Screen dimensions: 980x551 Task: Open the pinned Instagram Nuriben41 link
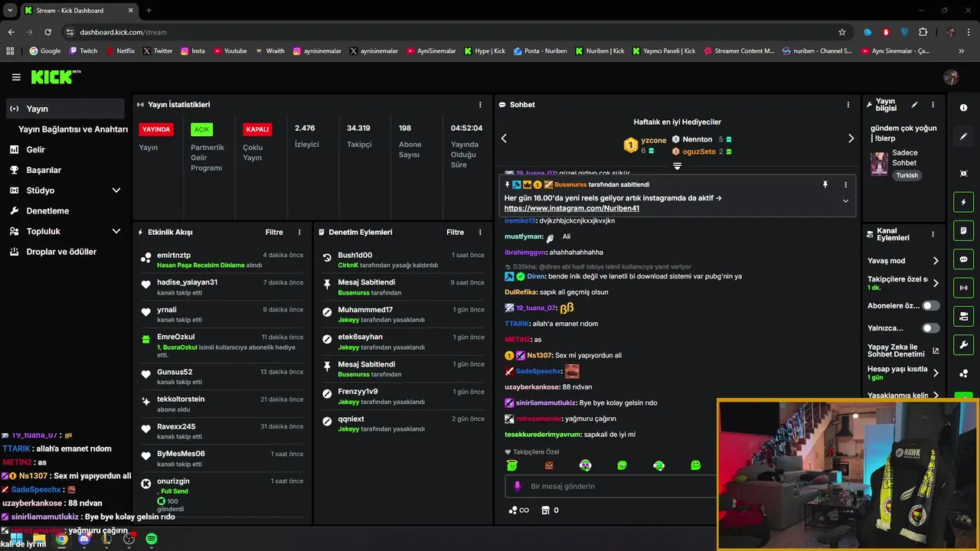click(x=572, y=208)
